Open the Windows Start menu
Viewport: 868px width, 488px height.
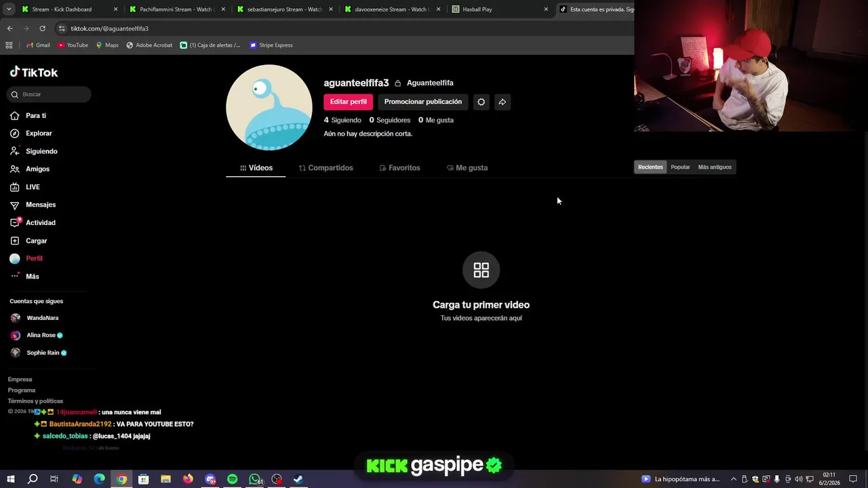coord(10,479)
